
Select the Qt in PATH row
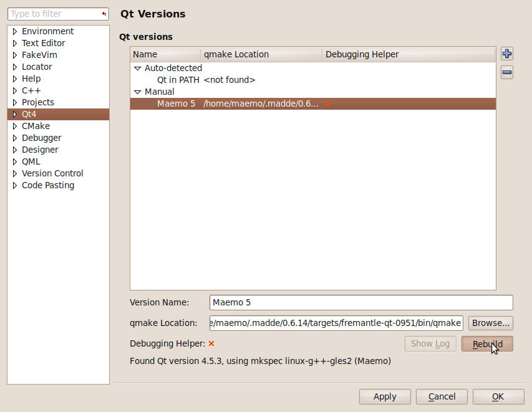tap(178, 80)
